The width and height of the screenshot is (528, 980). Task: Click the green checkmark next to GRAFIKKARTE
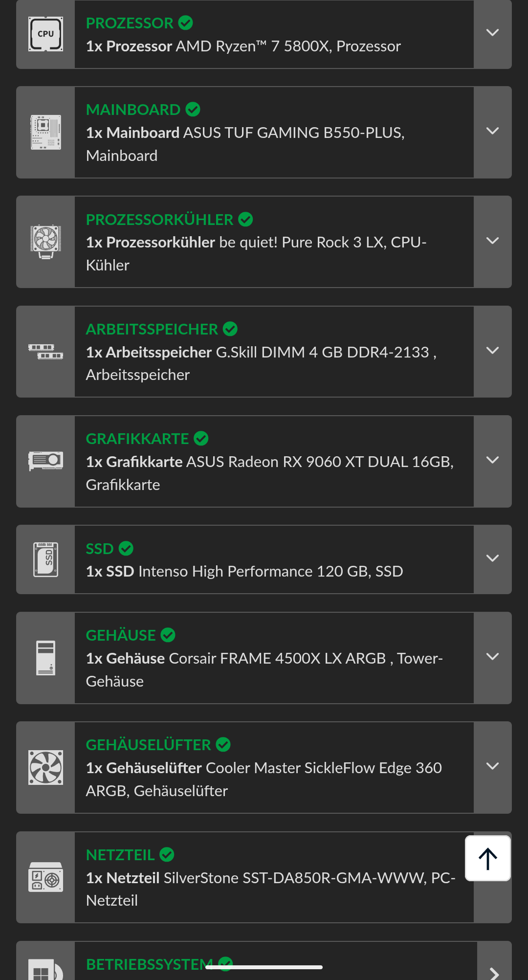[201, 439]
